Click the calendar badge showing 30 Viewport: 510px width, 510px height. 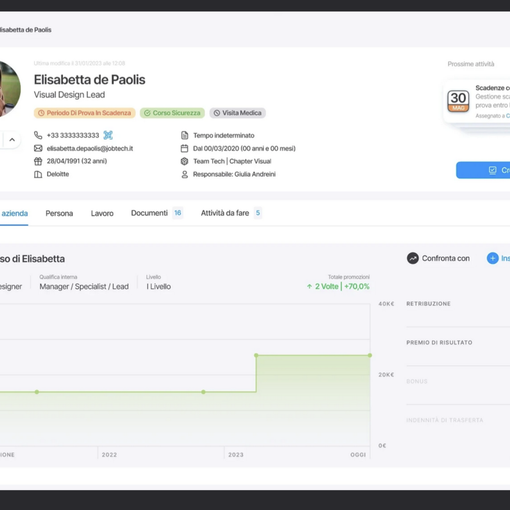[458, 101]
